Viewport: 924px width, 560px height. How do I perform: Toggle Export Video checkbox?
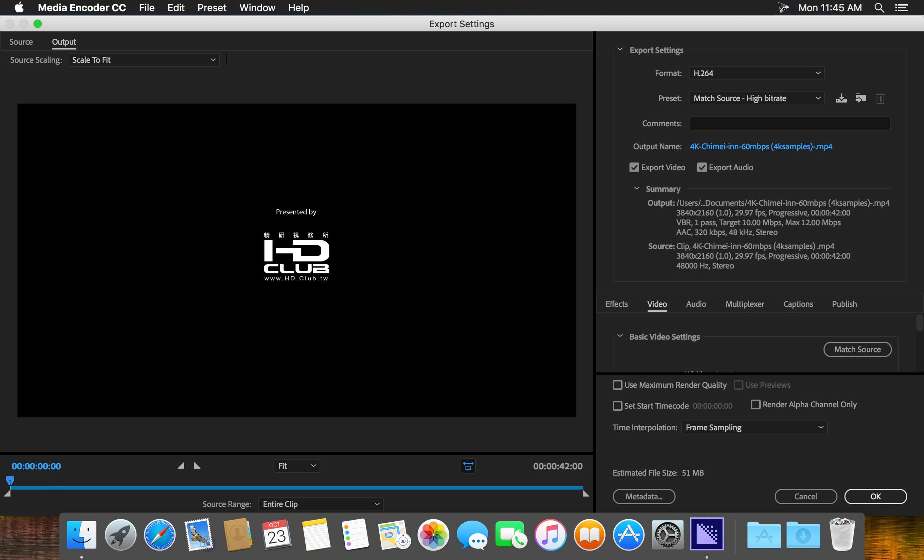(634, 167)
